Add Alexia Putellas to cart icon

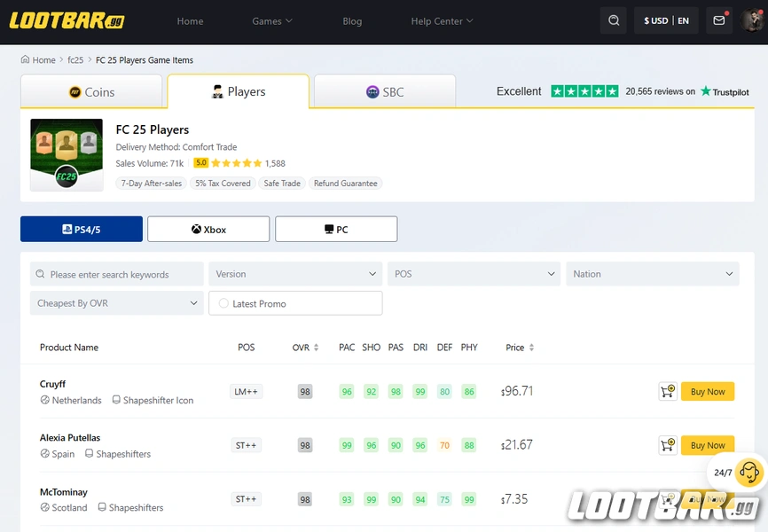click(x=668, y=445)
